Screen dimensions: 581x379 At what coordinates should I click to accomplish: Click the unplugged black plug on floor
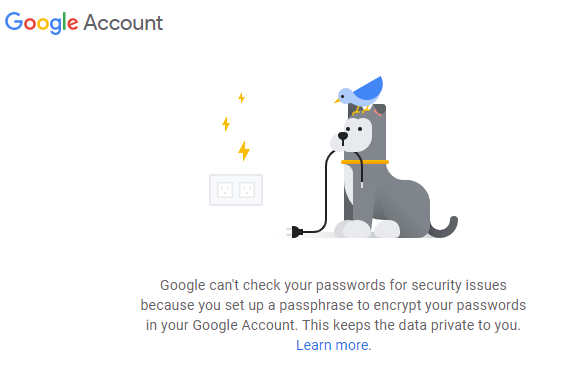(295, 232)
